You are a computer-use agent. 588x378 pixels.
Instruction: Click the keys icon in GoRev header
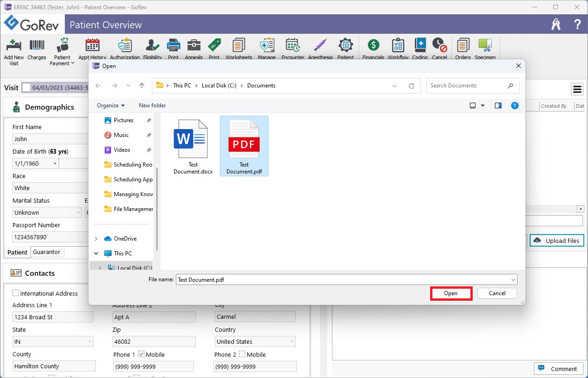(556, 25)
